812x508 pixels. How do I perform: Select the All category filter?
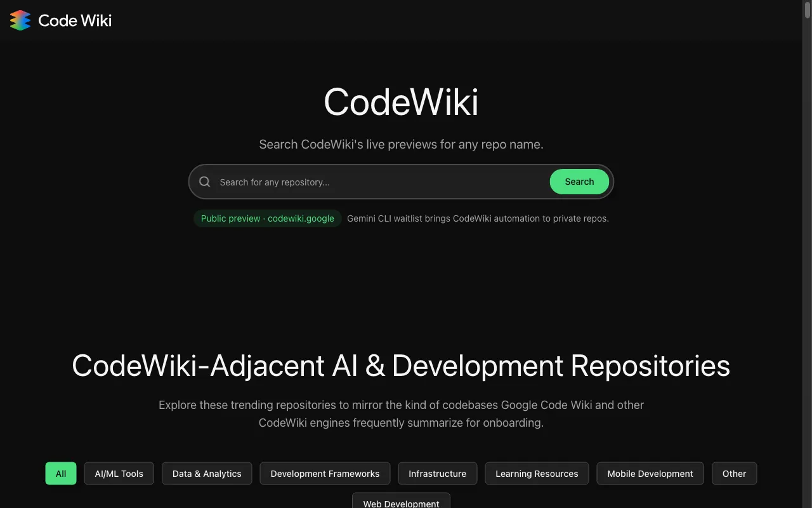[x=61, y=474]
